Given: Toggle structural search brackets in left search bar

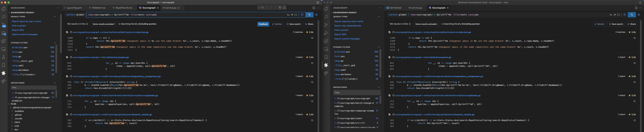Looking at the screenshot, I should pyautogui.click(x=296, y=15).
